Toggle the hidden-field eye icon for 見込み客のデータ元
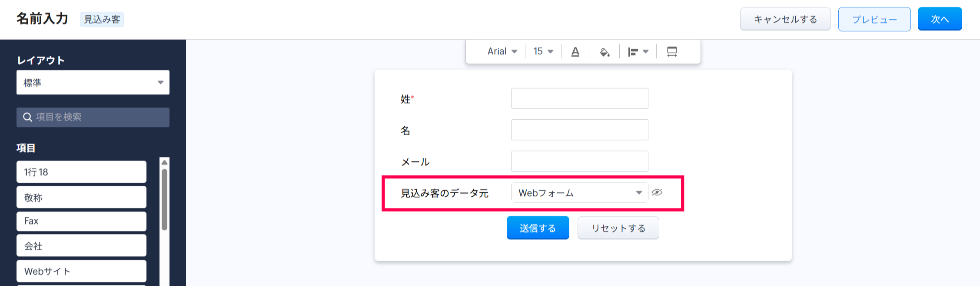The height and width of the screenshot is (286, 980). coord(657,192)
